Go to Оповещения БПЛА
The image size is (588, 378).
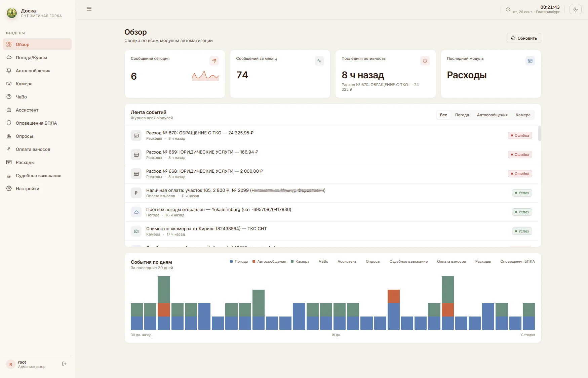pyautogui.click(x=37, y=123)
